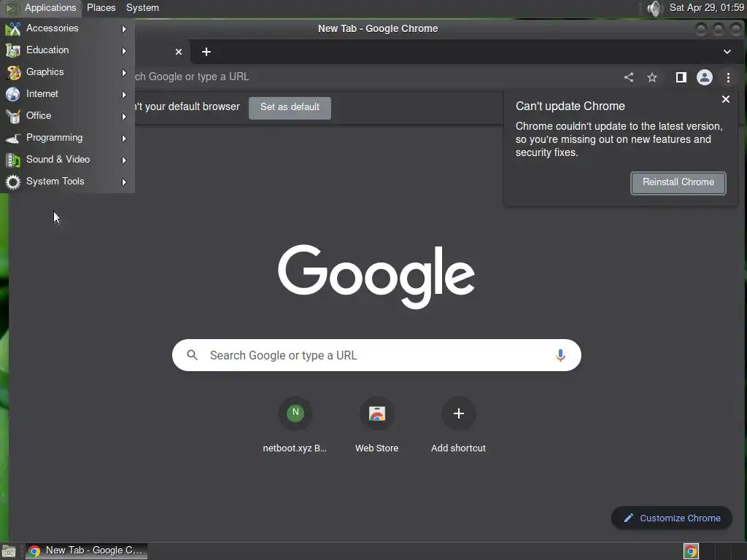Open the System Tools submenu
The image size is (747, 560).
pos(67,182)
